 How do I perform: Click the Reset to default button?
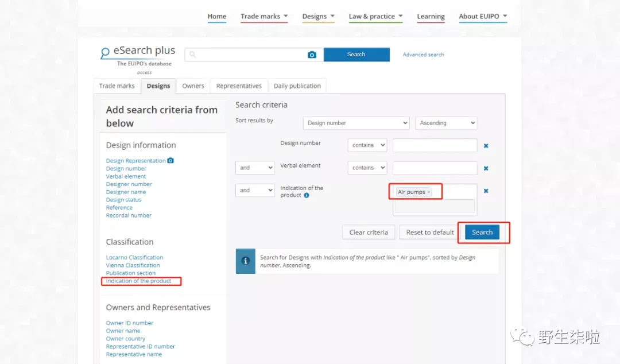430,233
